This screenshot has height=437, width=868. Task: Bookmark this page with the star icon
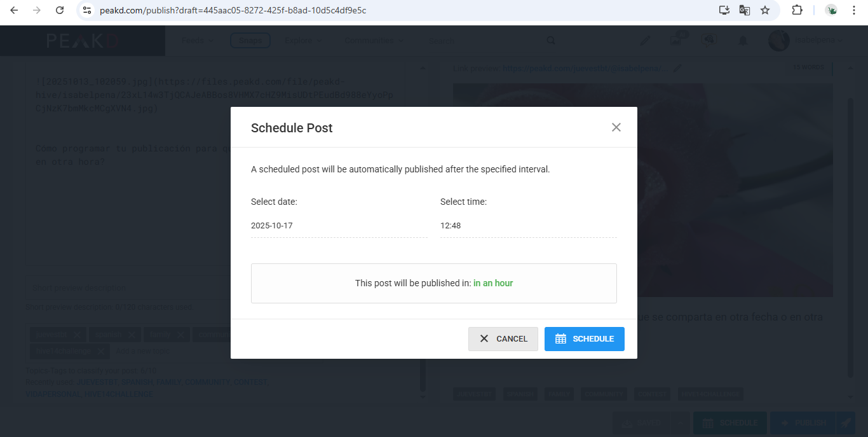pyautogui.click(x=765, y=10)
